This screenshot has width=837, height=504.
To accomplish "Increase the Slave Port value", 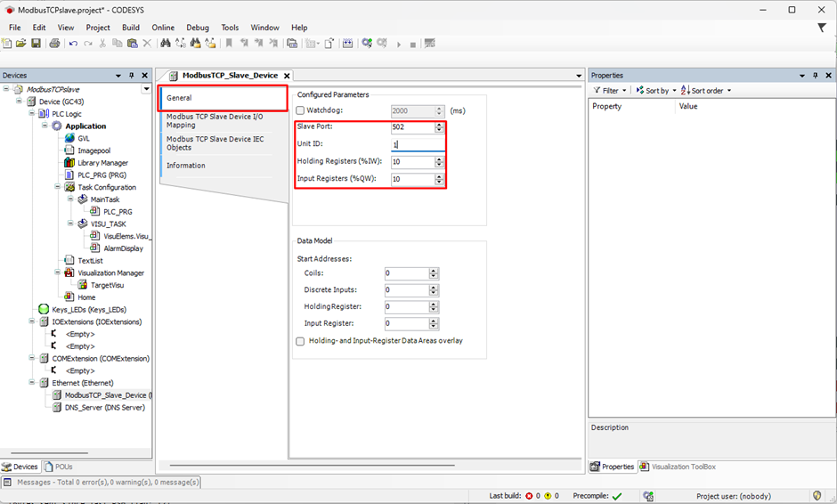I will (439, 125).
